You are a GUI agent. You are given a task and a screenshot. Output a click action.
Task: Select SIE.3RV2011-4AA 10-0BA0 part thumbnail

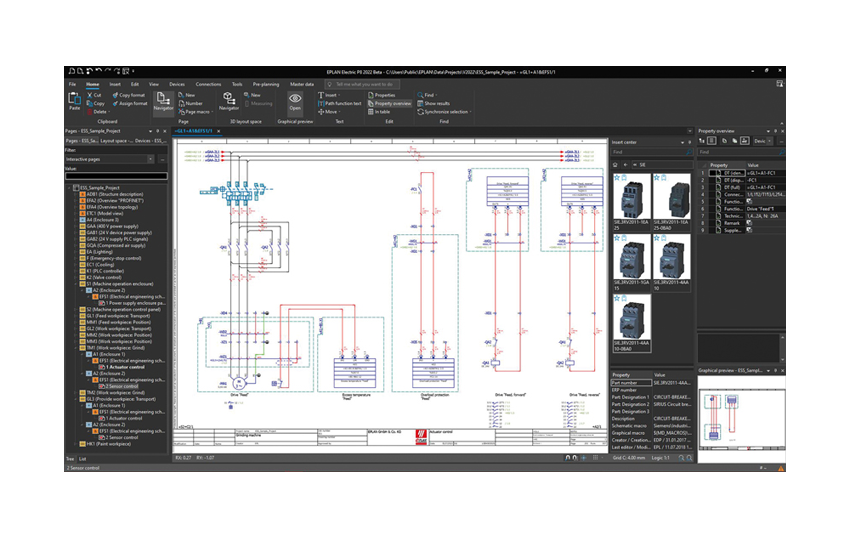(x=632, y=324)
